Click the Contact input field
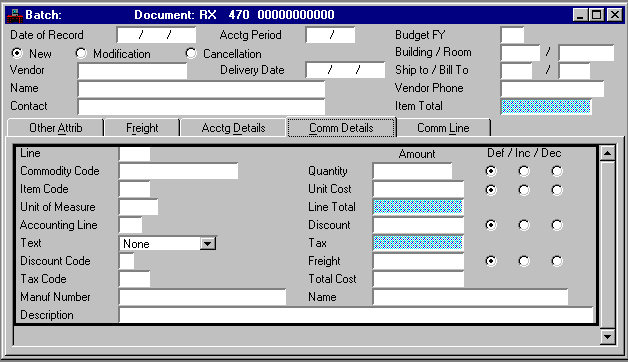 [201, 107]
